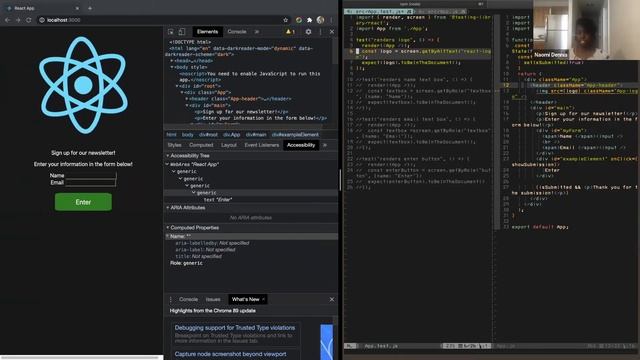Go back in the browser
The width and height of the screenshot is (640, 360).
pos(7,20)
